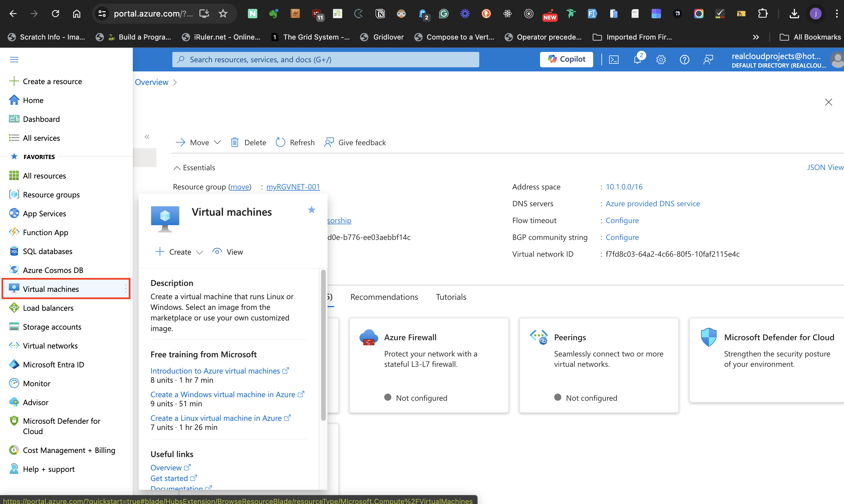Select Azure Cosmos DB in the sidebar
Screen dimensions: 844x504
(x=53, y=270)
